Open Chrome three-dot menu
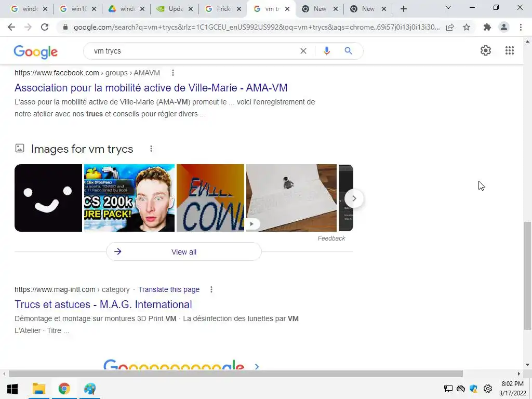The height and width of the screenshot is (399, 532). click(x=521, y=27)
